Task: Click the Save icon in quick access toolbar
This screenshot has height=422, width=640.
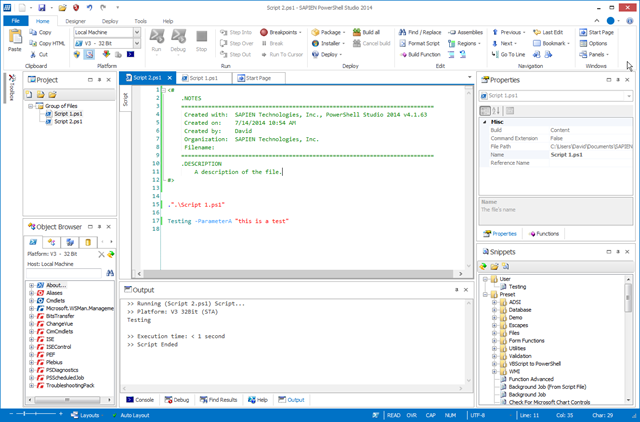Action: point(42,7)
